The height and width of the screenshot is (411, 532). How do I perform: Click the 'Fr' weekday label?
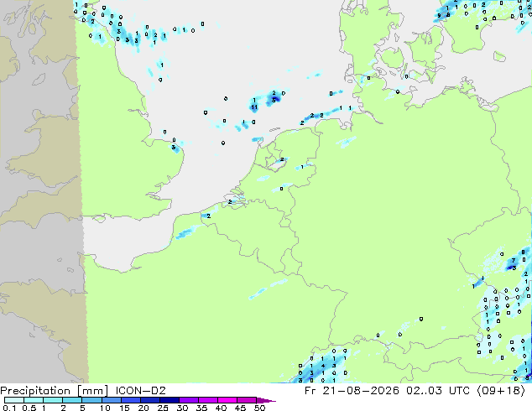[x=310, y=391]
